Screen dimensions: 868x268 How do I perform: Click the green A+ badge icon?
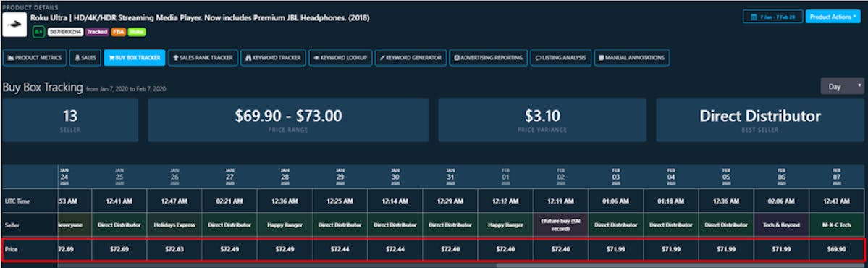tap(38, 32)
